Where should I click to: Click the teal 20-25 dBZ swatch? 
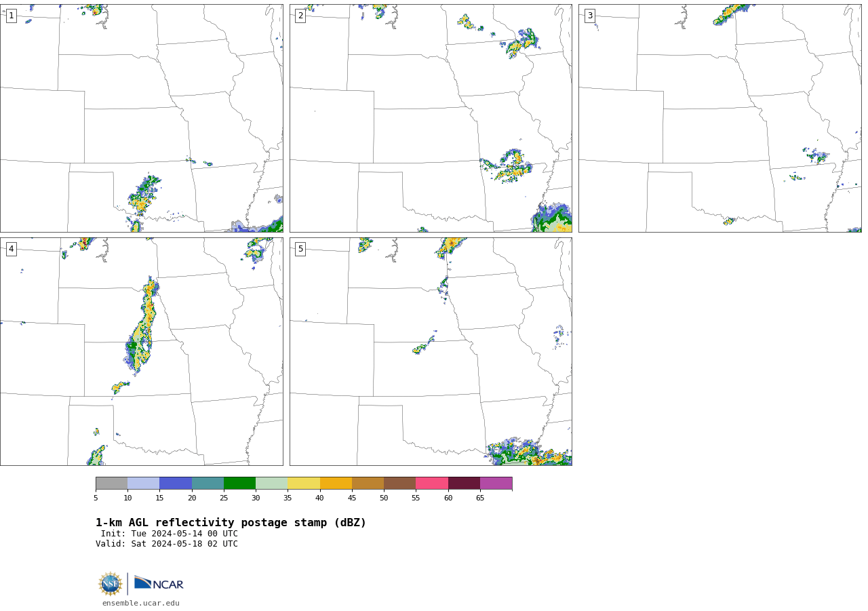(x=208, y=484)
